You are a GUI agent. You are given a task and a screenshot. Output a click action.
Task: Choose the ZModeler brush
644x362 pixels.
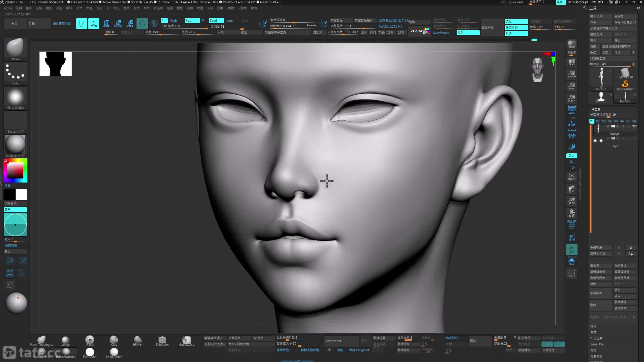(162, 341)
